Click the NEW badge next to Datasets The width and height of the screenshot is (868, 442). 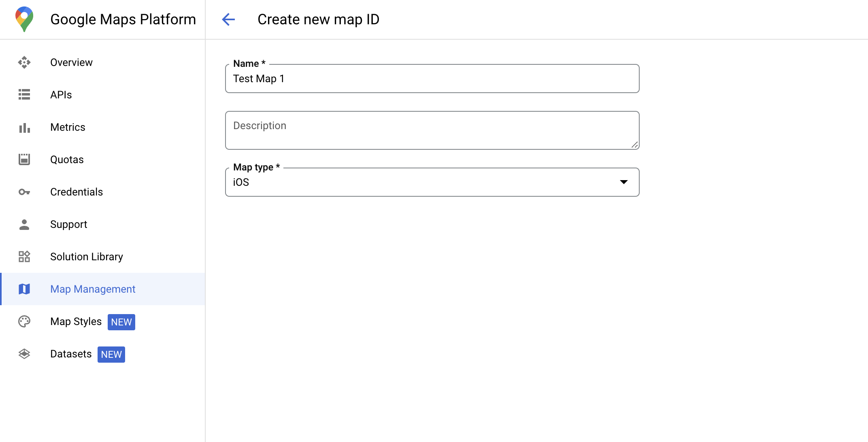pyautogui.click(x=112, y=354)
